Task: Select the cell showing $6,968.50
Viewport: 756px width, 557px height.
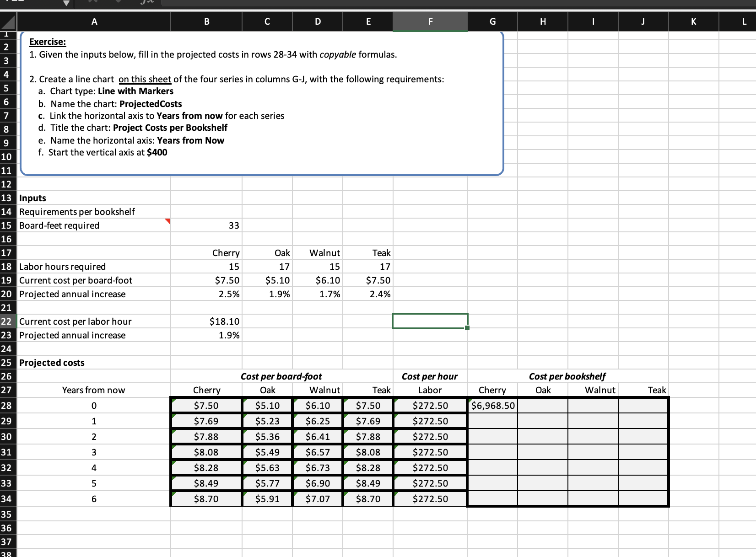Action: (491, 405)
